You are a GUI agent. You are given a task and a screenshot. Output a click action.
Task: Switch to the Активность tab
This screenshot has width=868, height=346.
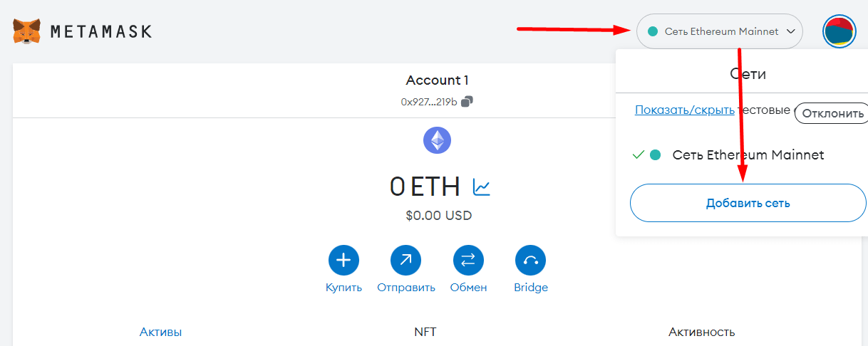701,332
